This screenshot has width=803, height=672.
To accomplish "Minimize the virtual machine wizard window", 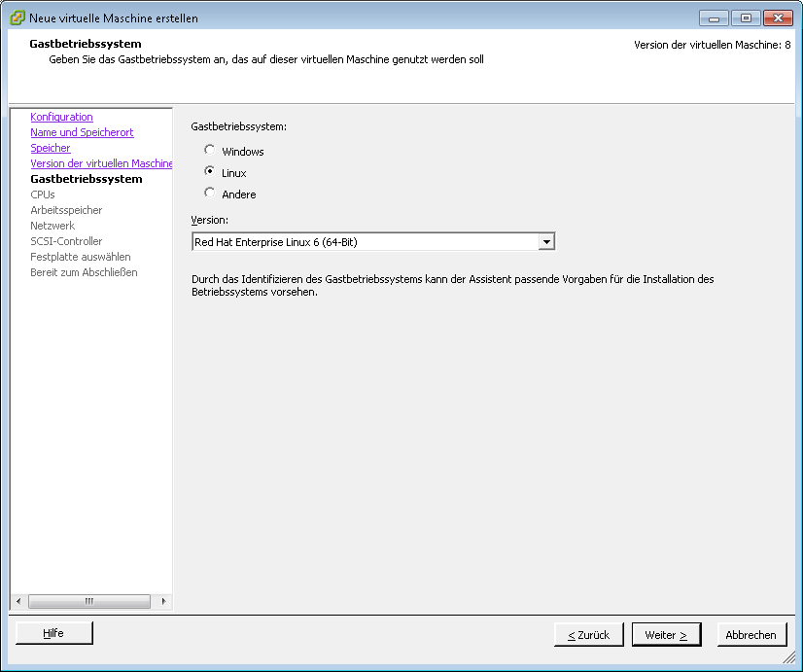I will click(715, 18).
